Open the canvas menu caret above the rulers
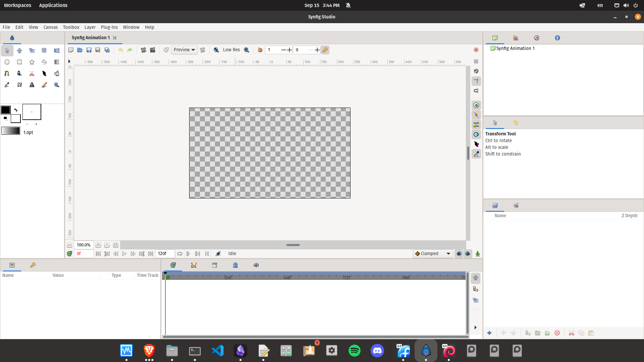The width and height of the screenshot is (644, 362). [x=69, y=61]
